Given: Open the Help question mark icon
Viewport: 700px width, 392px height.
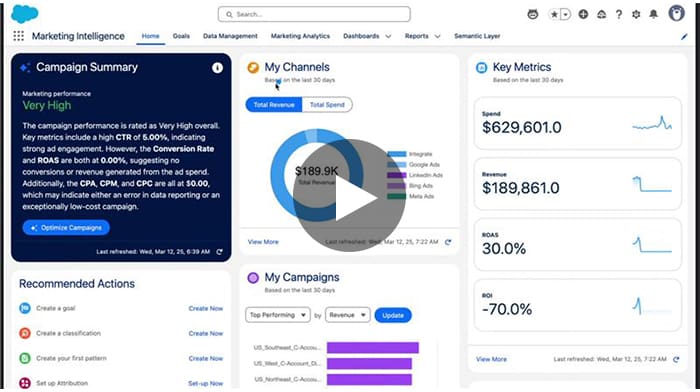Looking at the screenshot, I should (619, 14).
